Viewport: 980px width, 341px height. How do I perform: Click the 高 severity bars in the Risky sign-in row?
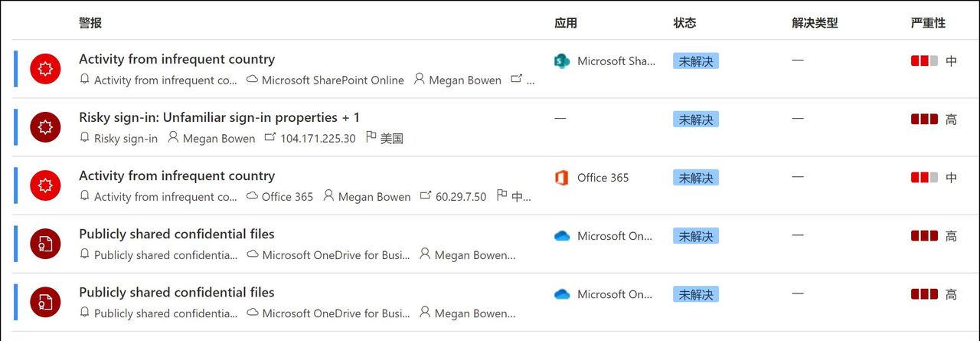pos(924,120)
